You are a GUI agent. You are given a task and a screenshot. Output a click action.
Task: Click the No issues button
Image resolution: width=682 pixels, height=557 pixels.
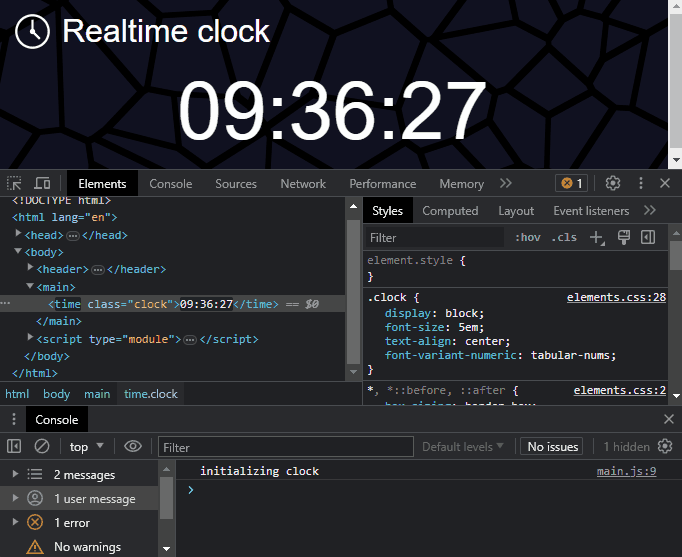553,446
